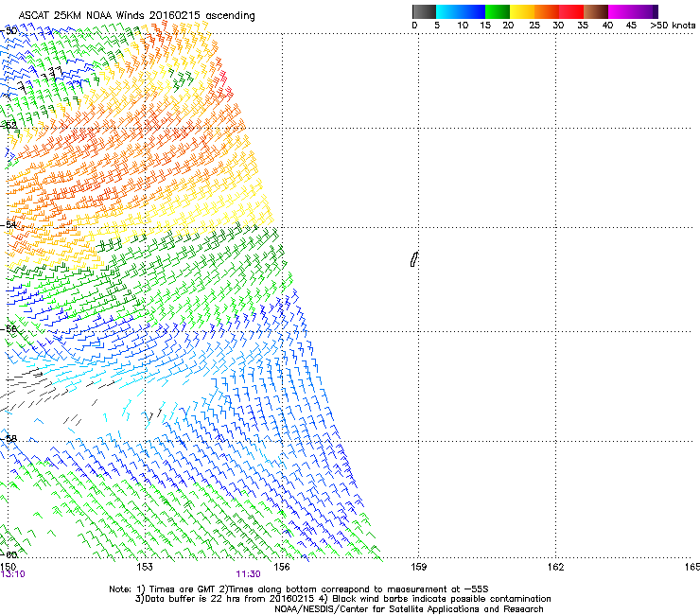Image resolution: width=700 pixels, height=615 pixels.
Task: Click the '>50 knots' legend label
Action: (x=673, y=26)
